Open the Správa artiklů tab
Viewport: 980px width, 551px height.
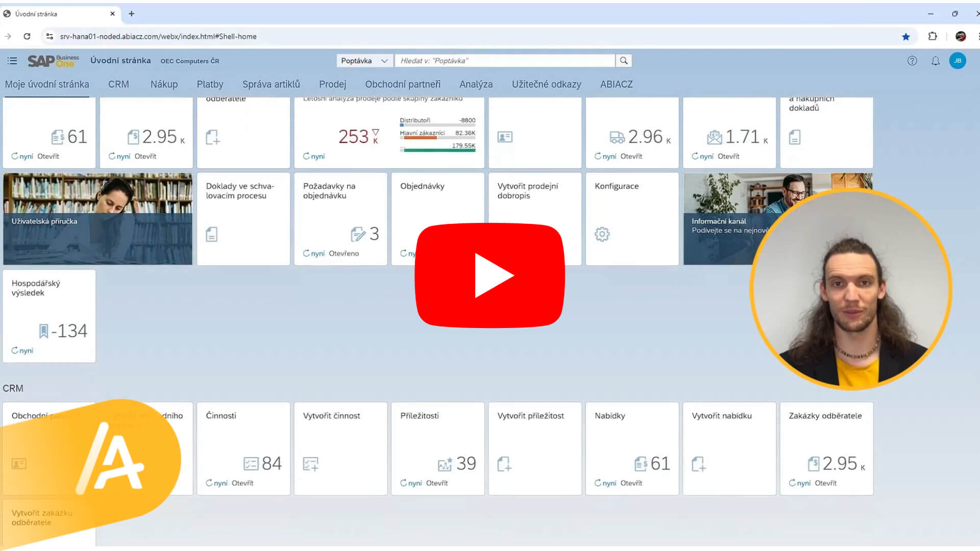pyautogui.click(x=271, y=84)
